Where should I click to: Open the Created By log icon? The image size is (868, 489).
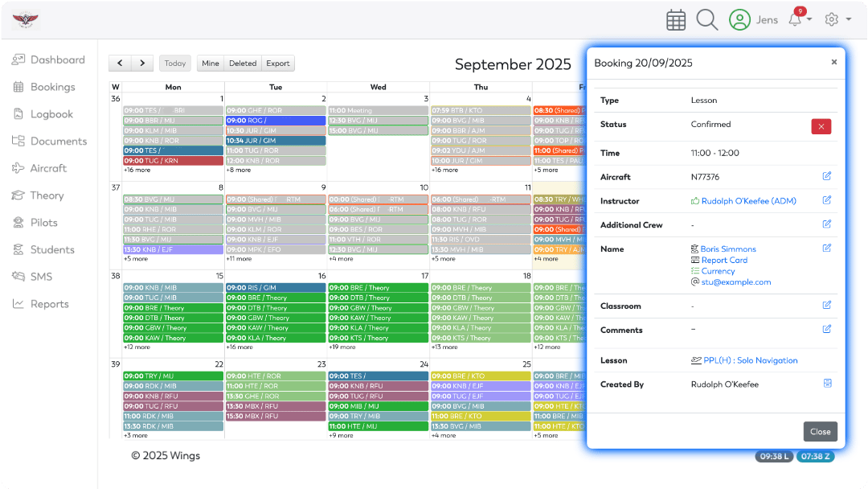(x=827, y=384)
